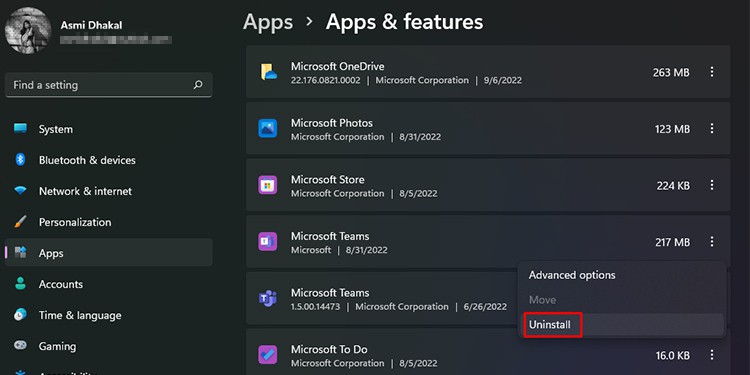Click the 217 MB size value
The image size is (750, 375).
[x=673, y=243]
